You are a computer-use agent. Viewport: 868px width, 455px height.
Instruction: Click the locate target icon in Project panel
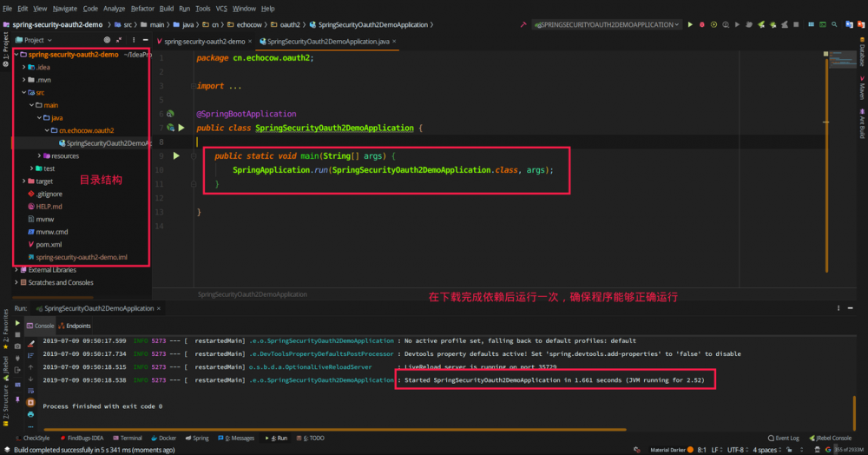pos(107,40)
